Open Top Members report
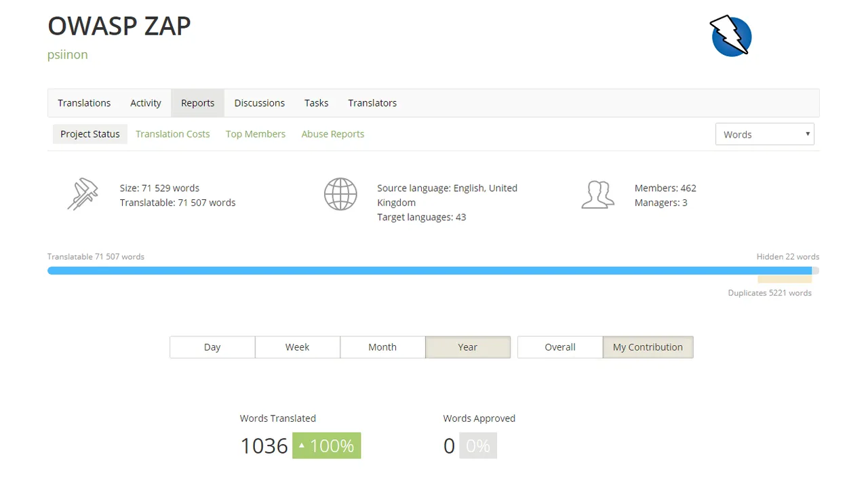This screenshot has width=868, height=501. pyautogui.click(x=256, y=134)
